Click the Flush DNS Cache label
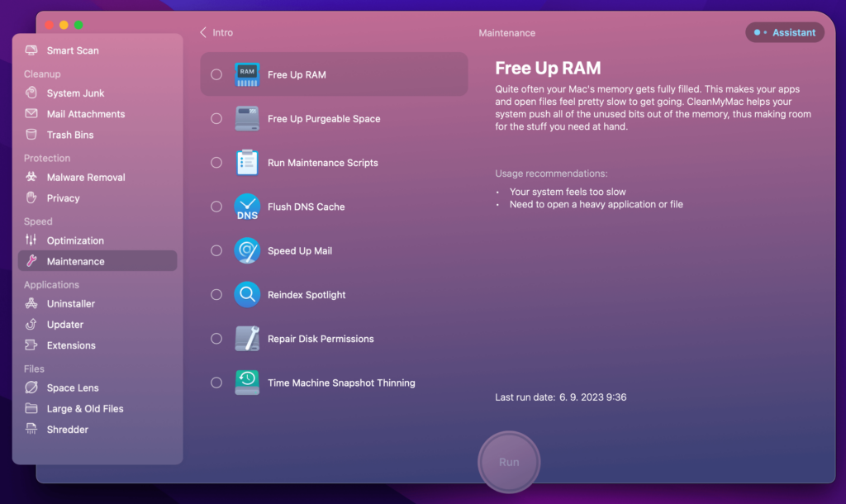 pos(306,207)
